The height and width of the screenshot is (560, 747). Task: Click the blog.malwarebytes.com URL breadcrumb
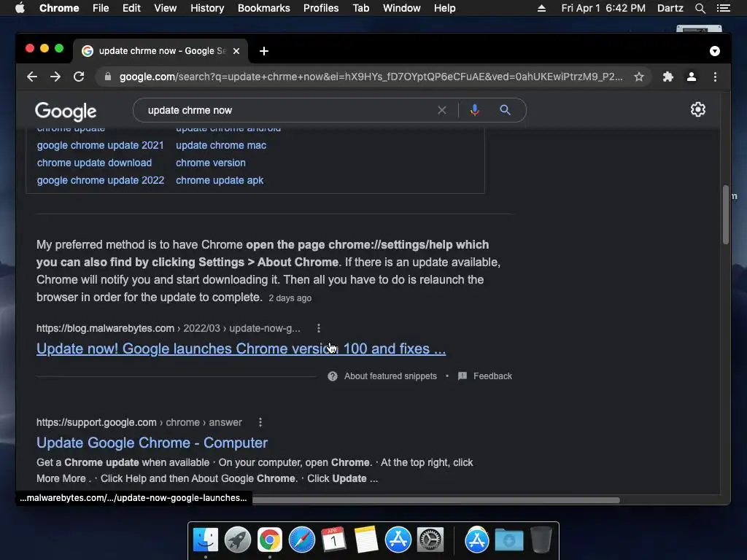click(169, 328)
